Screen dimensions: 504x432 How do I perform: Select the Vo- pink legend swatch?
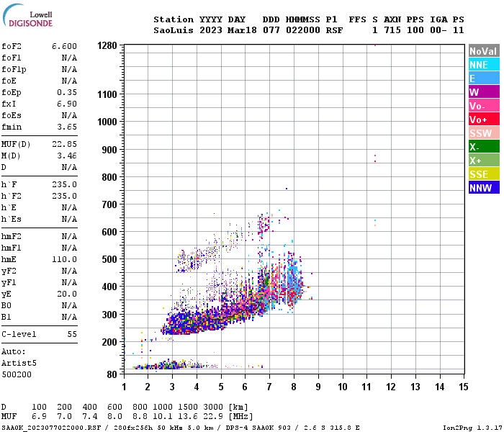(x=484, y=106)
